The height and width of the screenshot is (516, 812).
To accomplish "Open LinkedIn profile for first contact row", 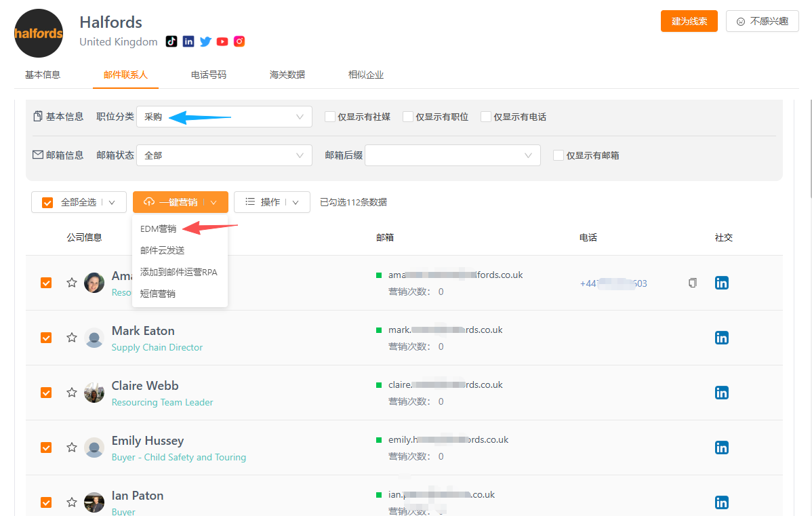I will (721, 283).
